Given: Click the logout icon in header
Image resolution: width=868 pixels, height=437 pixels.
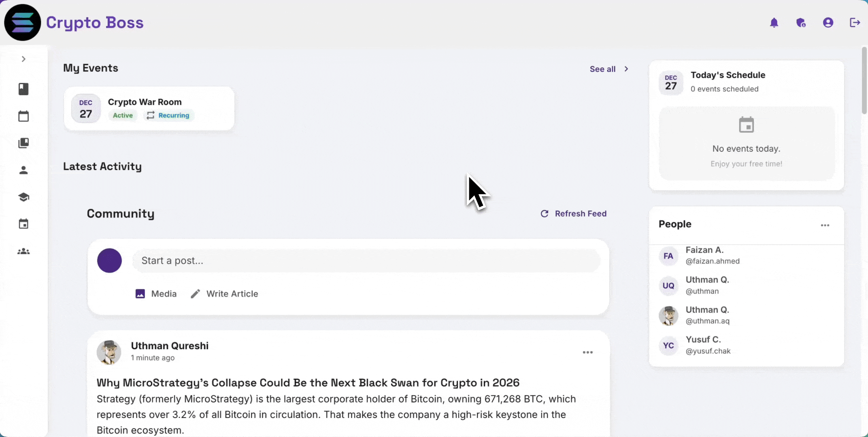Looking at the screenshot, I should 855,23.
